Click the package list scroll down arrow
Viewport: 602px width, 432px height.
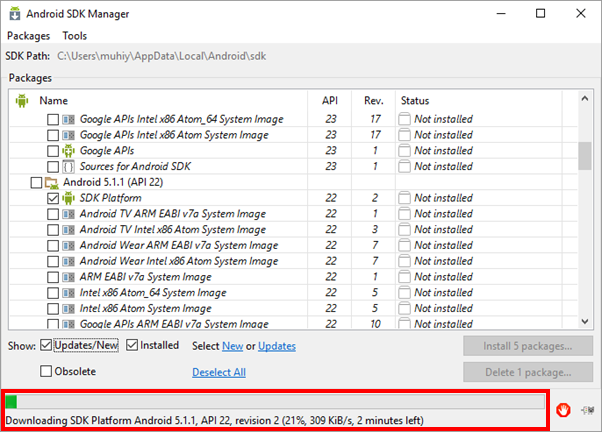coord(585,321)
